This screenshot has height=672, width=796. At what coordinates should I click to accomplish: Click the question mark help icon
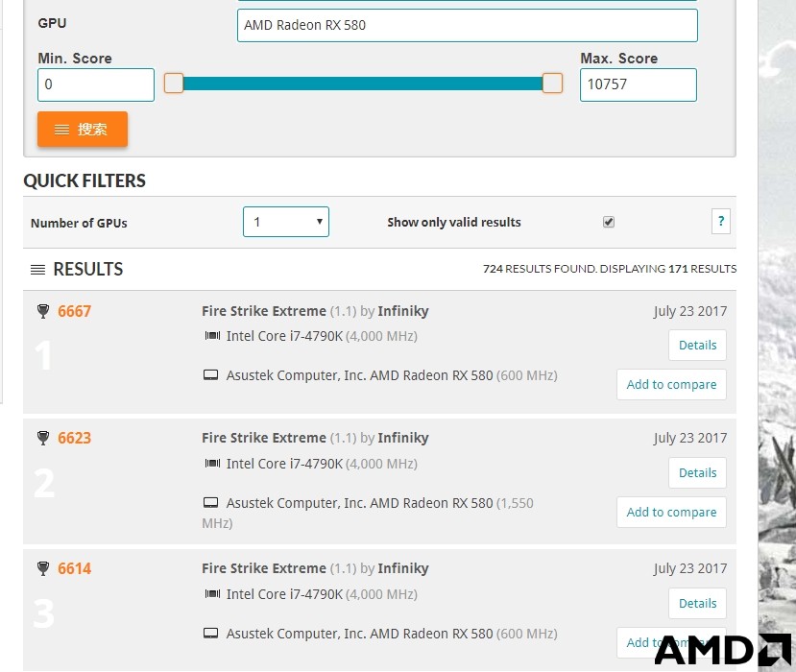[x=721, y=222]
